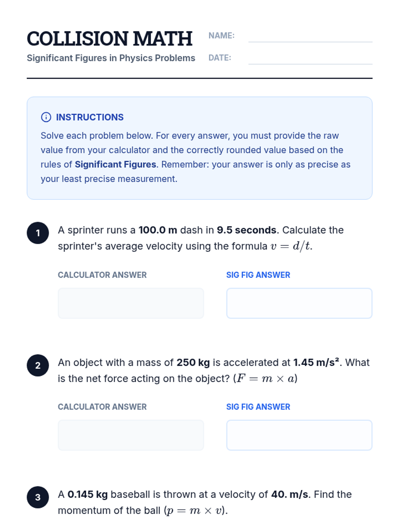Click the Sig Fig Answer label for problem 1
Viewport: 399px width, 532px height.
258,275
